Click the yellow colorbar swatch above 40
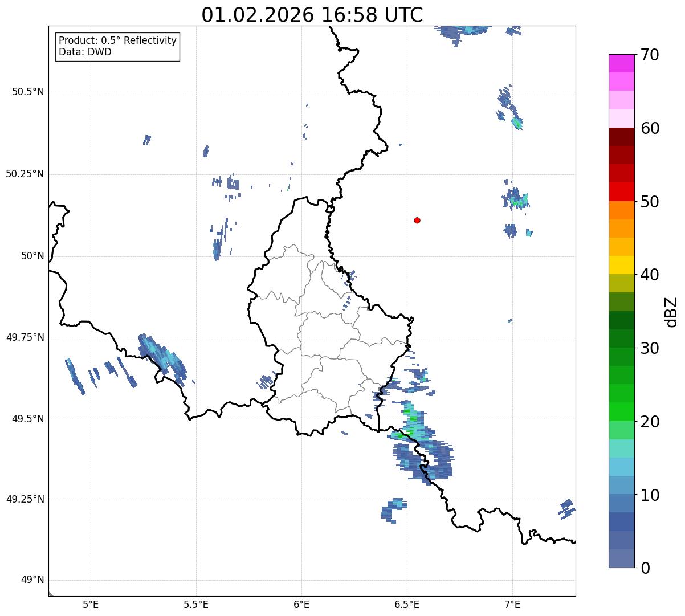 click(x=621, y=265)
